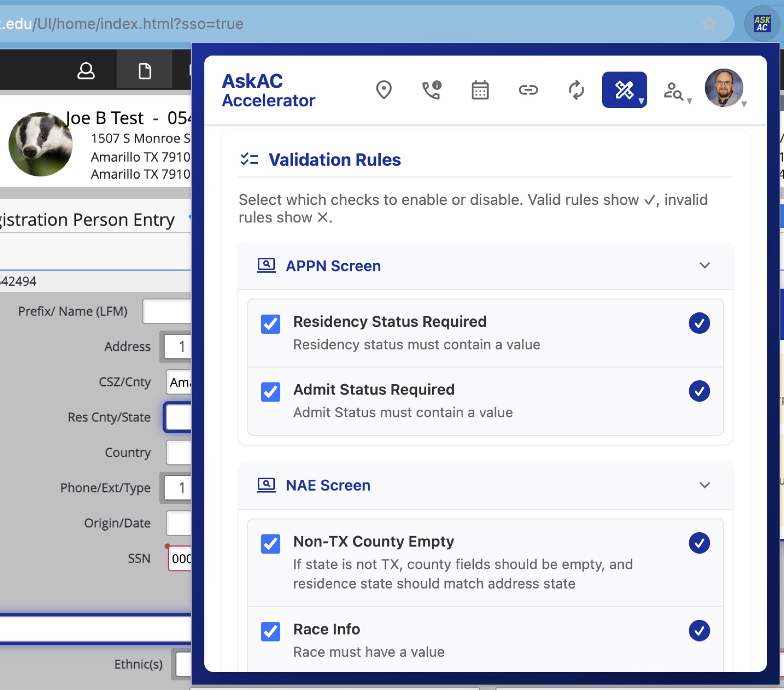This screenshot has width=784, height=690.
Task: Click the Origin/Date input field
Action: [179, 523]
